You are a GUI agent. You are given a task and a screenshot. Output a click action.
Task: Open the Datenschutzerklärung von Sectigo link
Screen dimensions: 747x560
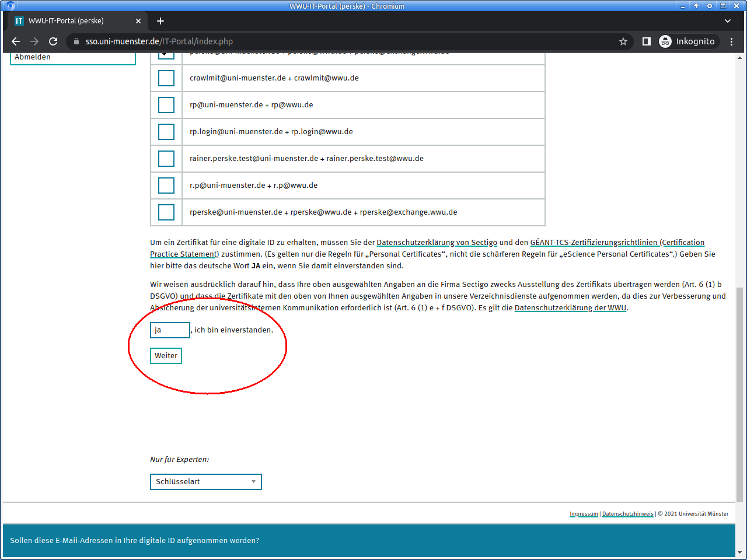tap(437, 243)
